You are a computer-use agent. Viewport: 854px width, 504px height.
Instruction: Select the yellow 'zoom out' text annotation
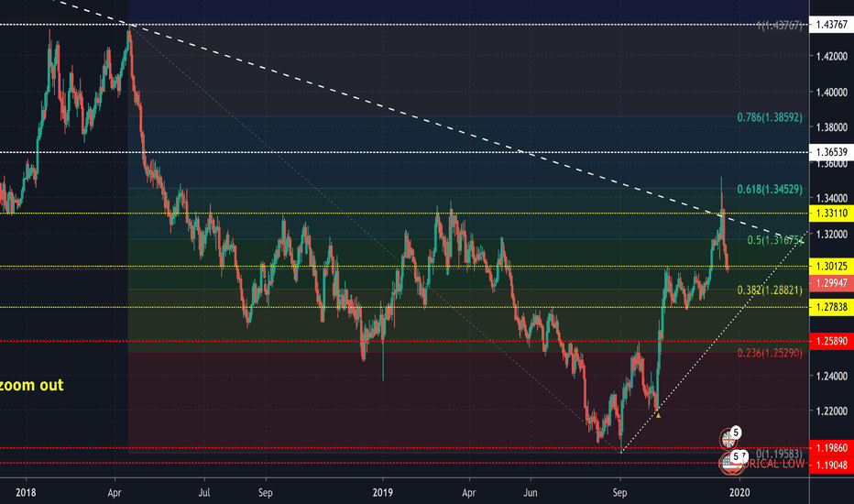(x=32, y=386)
